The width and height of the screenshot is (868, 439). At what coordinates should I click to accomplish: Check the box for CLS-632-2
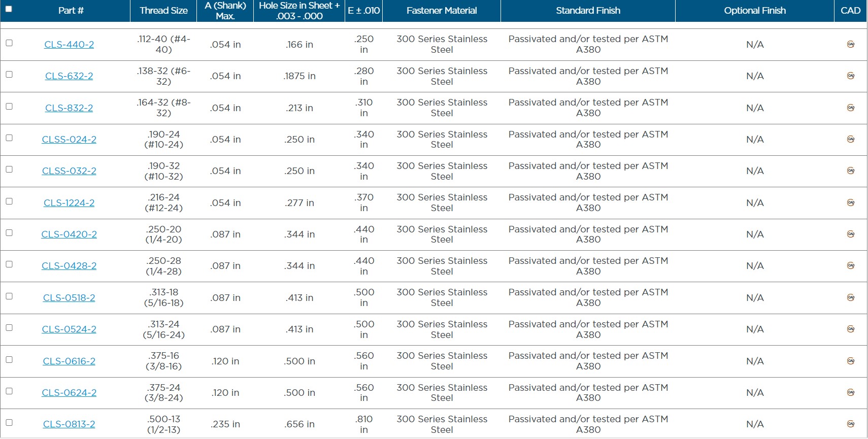tap(9, 74)
